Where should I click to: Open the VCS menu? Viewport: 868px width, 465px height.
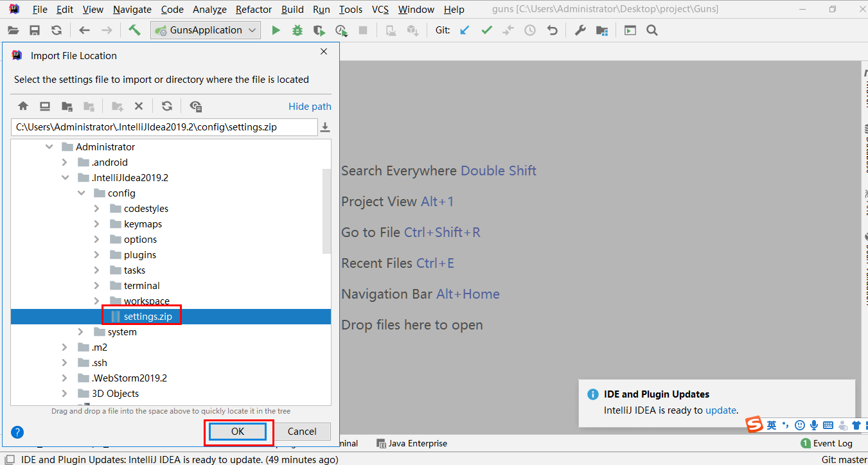(x=380, y=10)
